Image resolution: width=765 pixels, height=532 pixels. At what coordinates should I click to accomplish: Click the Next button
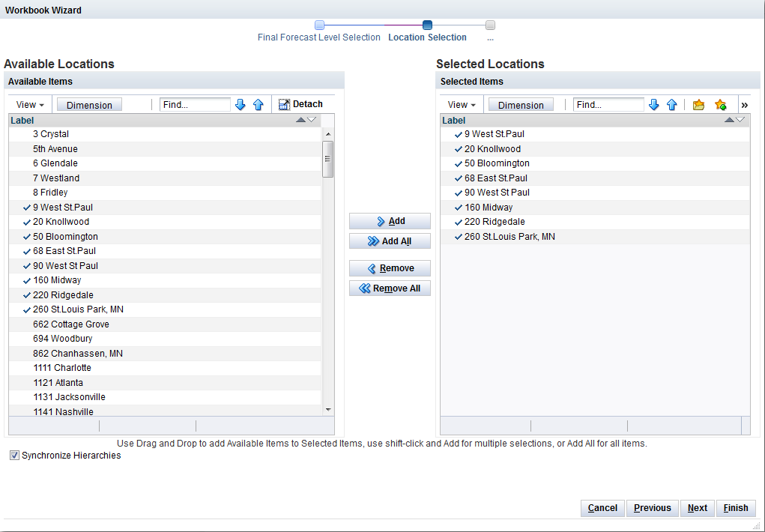tap(698, 508)
